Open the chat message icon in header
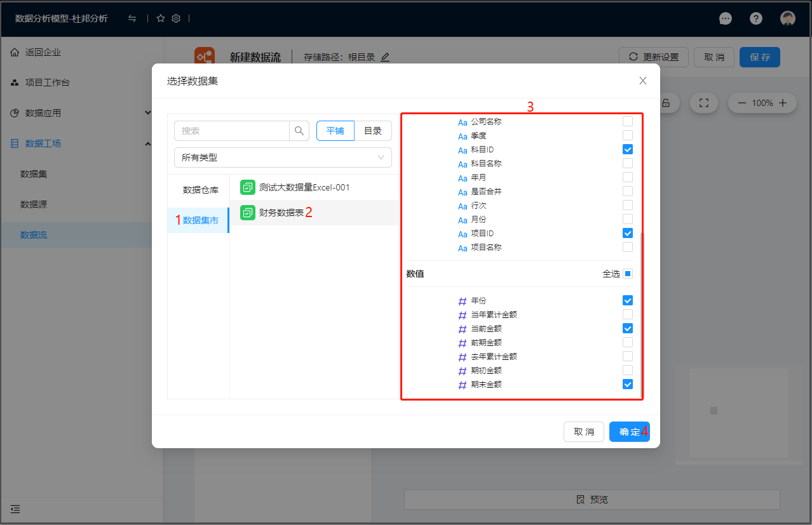 pos(725,18)
